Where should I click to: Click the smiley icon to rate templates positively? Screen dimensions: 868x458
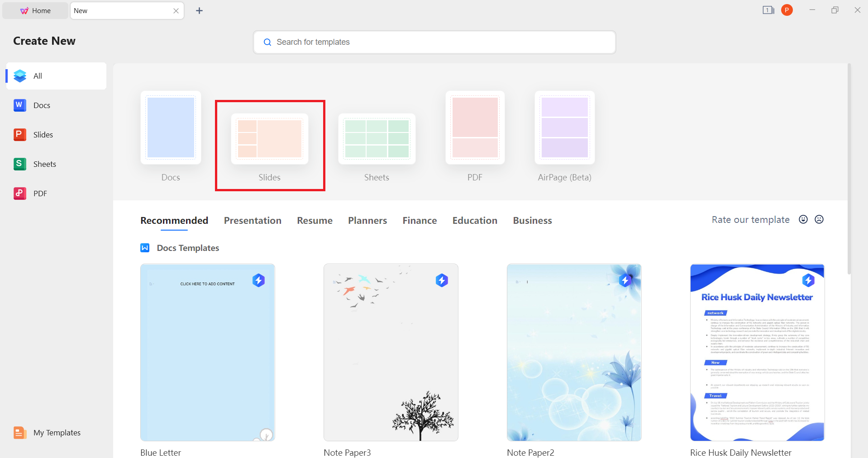click(803, 219)
